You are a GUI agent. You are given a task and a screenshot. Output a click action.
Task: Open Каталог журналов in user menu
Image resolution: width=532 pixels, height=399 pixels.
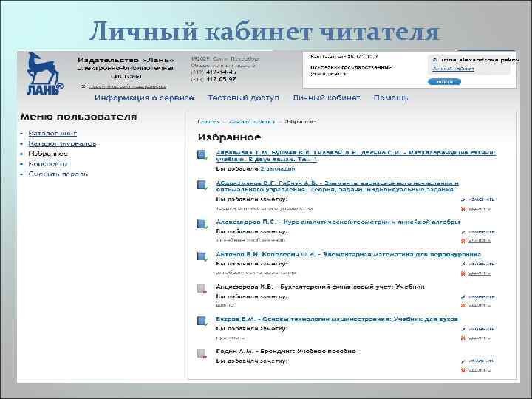(62, 143)
